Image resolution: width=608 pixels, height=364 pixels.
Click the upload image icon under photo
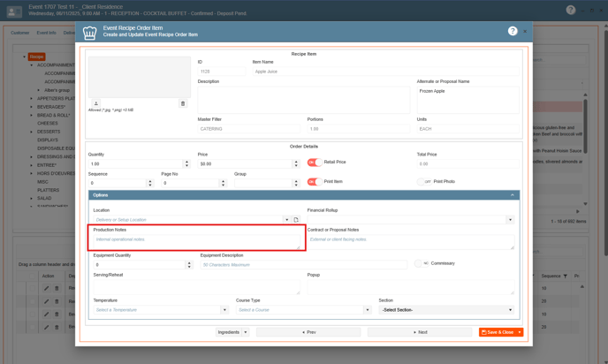pyautogui.click(x=96, y=103)
